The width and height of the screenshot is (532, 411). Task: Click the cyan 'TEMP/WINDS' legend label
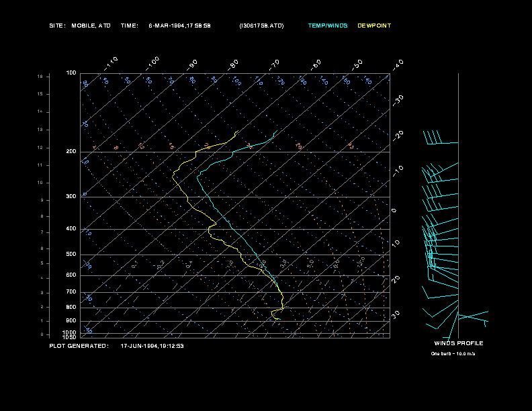328,26
